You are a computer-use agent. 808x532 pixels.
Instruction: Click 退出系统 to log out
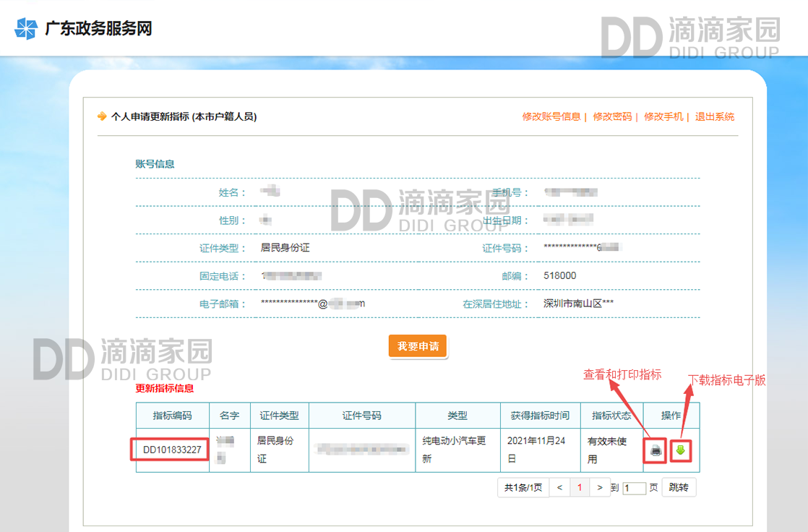pyautogui.click(x=715, y=116)
